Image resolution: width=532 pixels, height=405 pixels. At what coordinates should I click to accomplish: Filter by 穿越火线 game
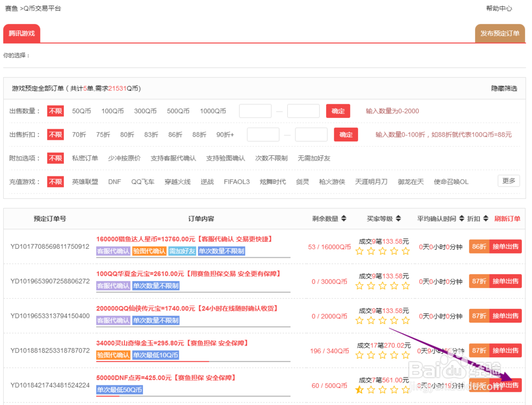coord(178,182)
